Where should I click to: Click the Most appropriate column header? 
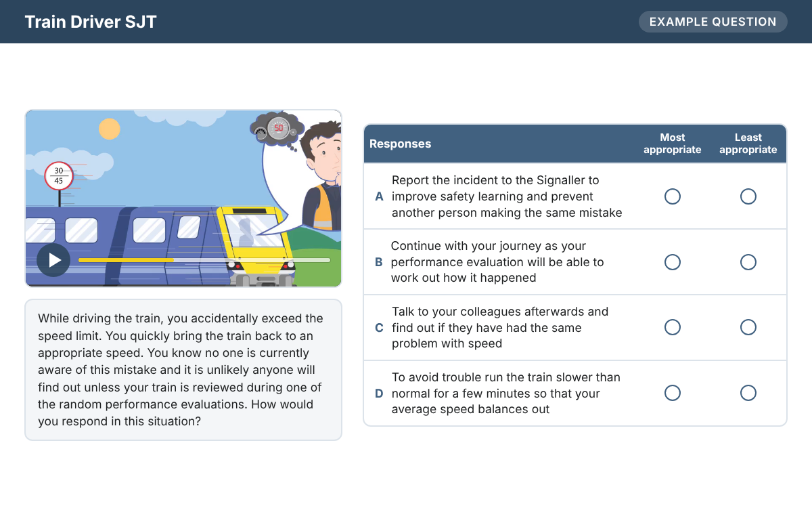673,144
